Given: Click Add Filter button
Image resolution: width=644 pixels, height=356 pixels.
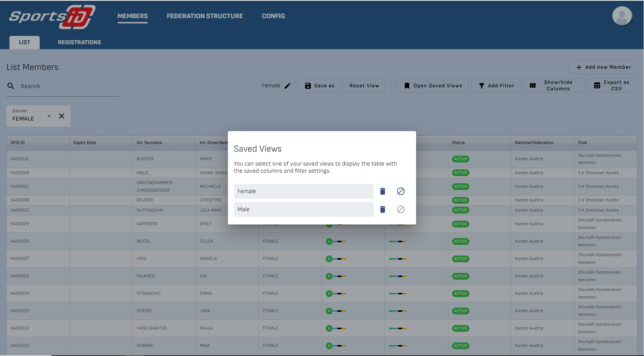Looking at the screenshot, I should (496, 86).
